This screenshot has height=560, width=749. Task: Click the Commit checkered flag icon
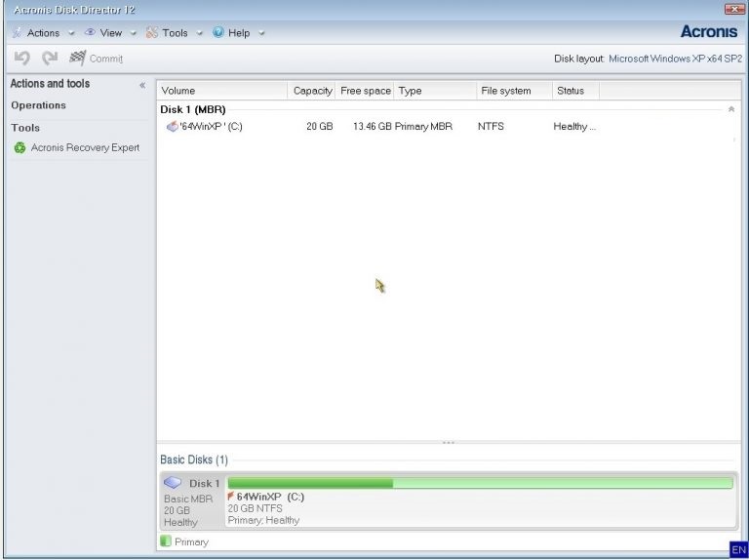77,58
